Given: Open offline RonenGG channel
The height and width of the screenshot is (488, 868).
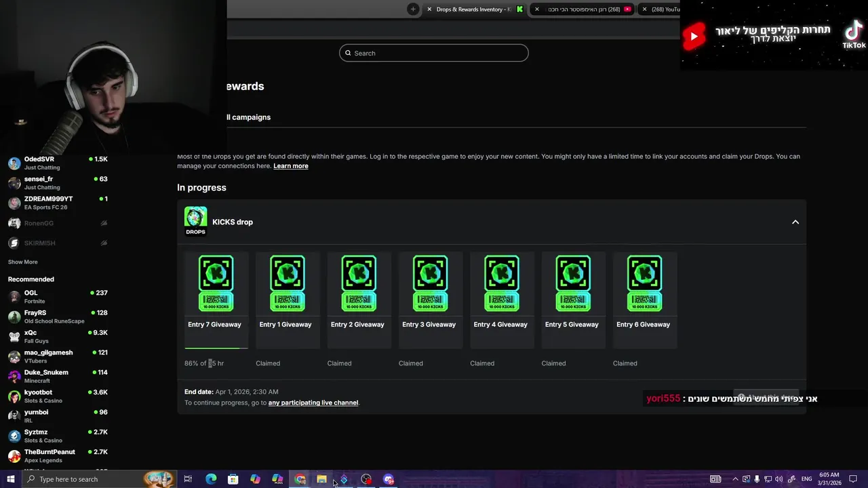Looking at the screenshot, I should pos(58,223).
